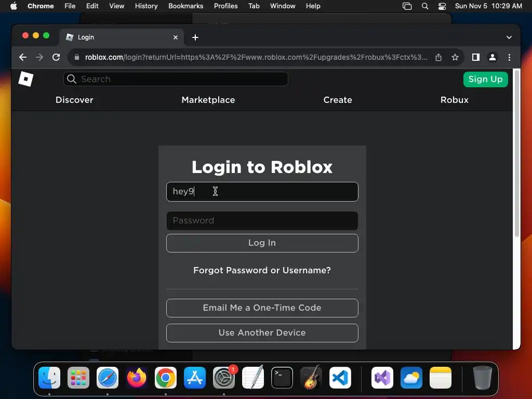Open the File menu
532x399 pixels.
[70, 6]
